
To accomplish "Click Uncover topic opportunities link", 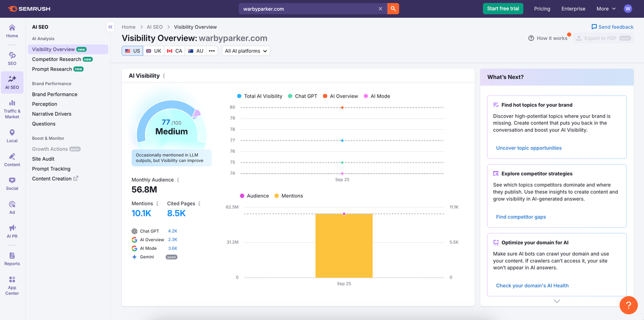I will (x=529, y=148).
